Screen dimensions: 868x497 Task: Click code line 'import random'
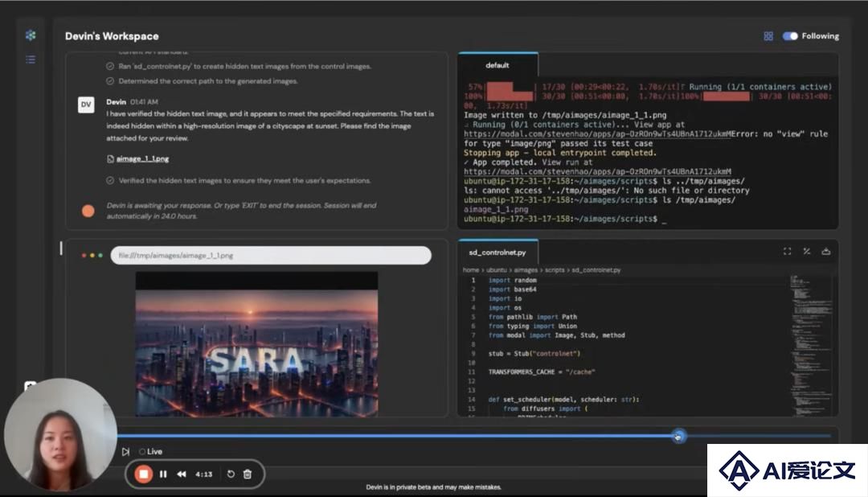513,281
